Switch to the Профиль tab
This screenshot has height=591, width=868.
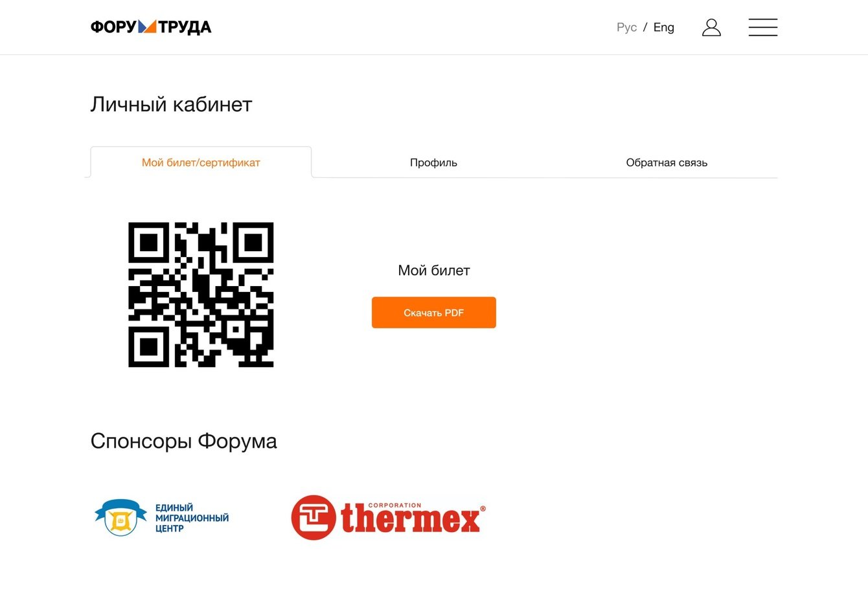pyautogui.click(x=433, y=162)
